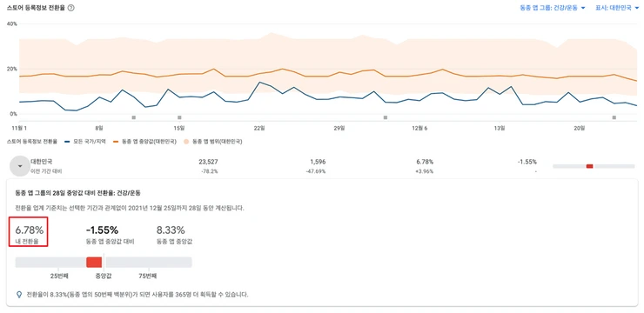Viewport: 644px width, 313px height.
Task: Click the 23,527 value in the 대한민국 row
Action: [x=207, y=162]
